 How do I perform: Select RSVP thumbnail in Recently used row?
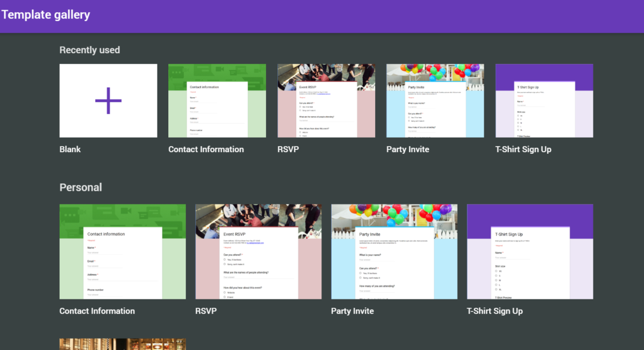click(326, 101)
